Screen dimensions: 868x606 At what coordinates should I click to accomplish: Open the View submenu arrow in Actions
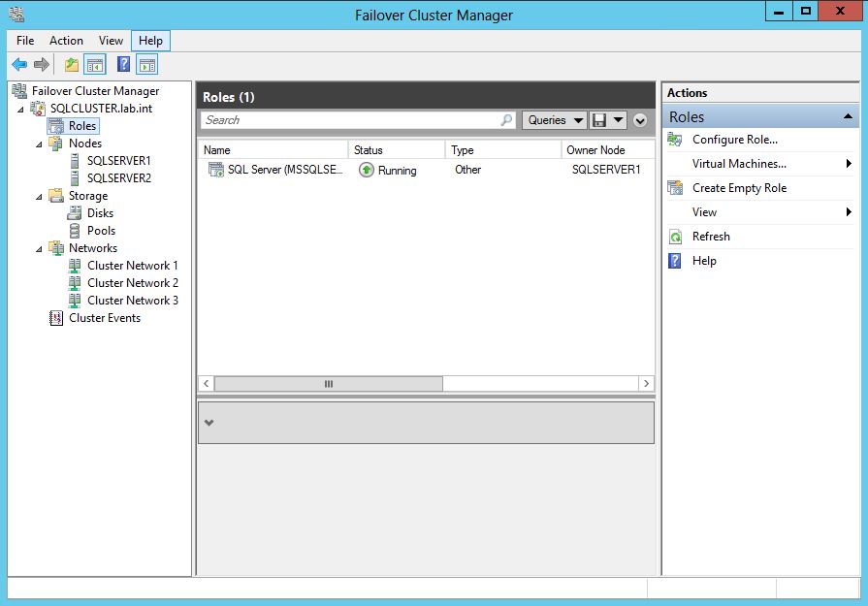[849, 212]
